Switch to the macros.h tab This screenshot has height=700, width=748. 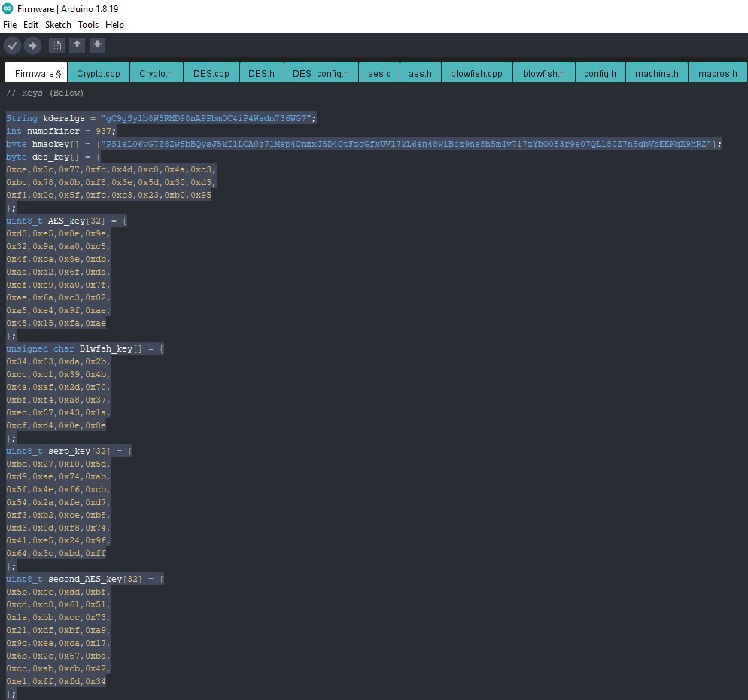[x=718, y=72]
